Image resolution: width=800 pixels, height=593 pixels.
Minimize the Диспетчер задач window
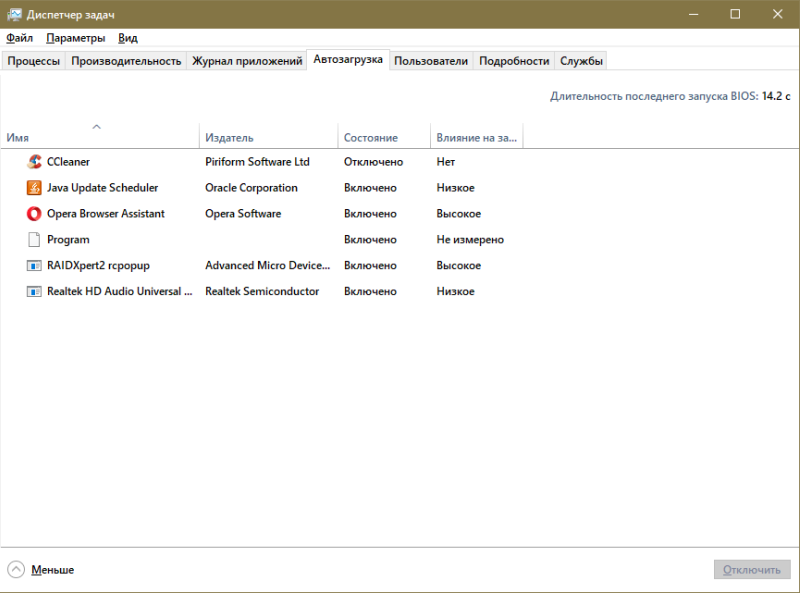[x=693, y=14]
